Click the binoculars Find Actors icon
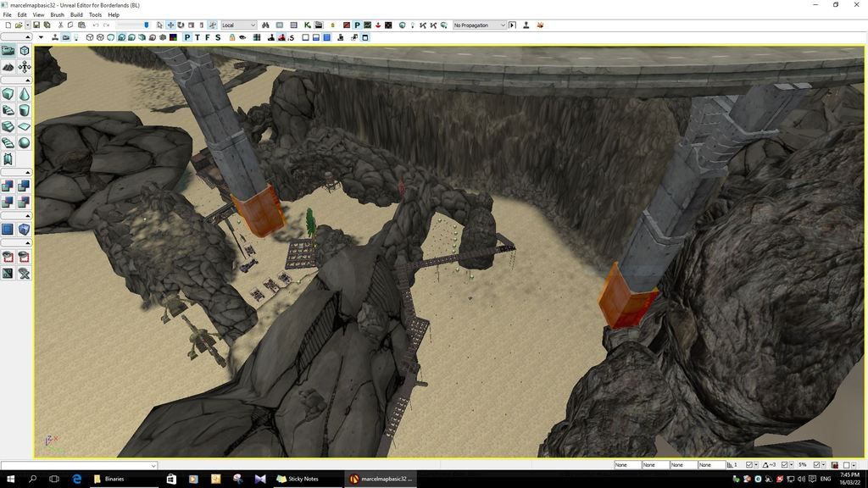 coord(265,25)
